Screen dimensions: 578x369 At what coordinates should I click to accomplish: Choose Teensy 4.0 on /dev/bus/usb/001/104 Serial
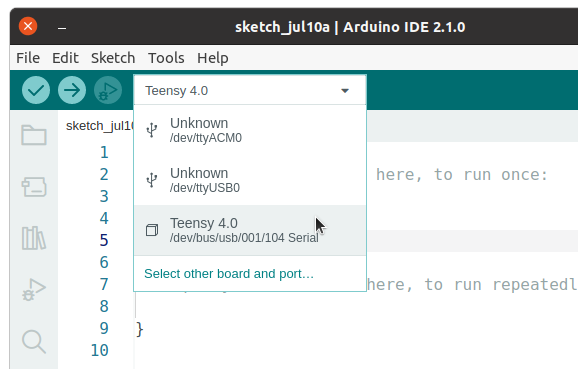[250, 230]
